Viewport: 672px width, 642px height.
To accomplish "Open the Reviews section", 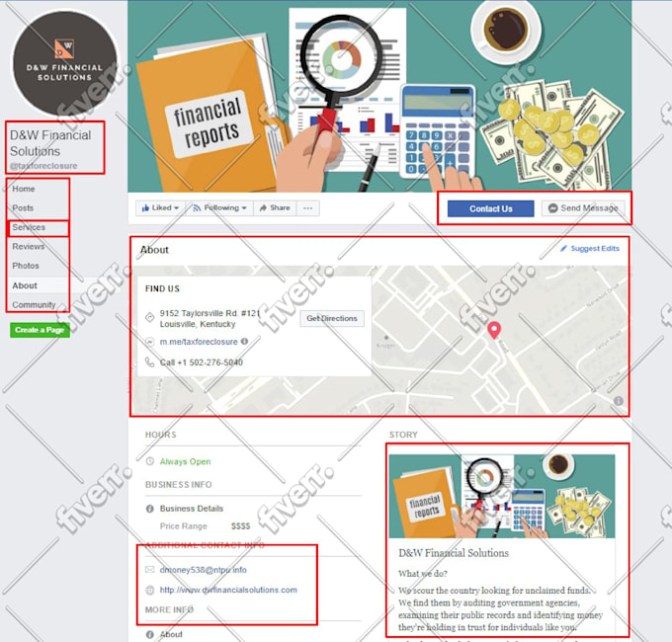I will click(29, 247).
